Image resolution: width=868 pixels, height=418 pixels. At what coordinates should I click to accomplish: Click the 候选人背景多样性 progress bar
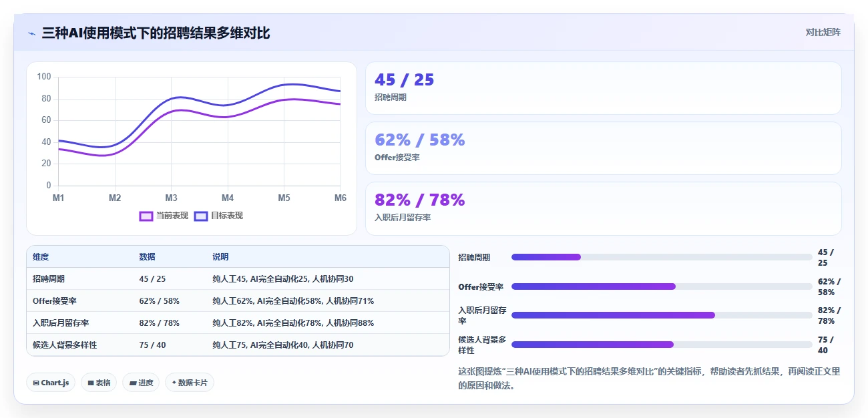pyautogui.click(x=662, y=345)
